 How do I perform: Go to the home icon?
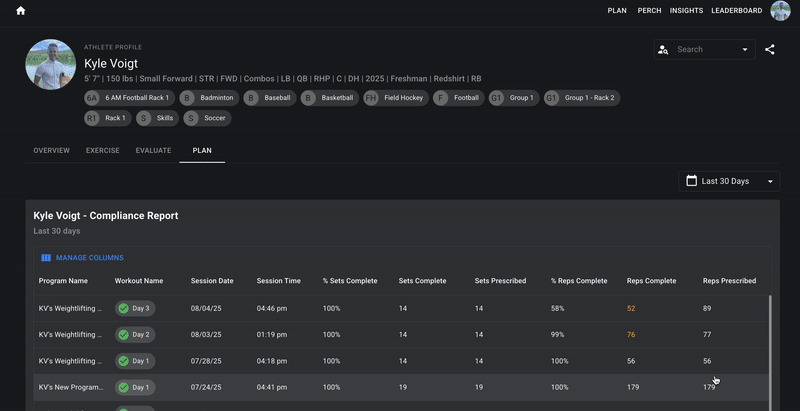20,11
